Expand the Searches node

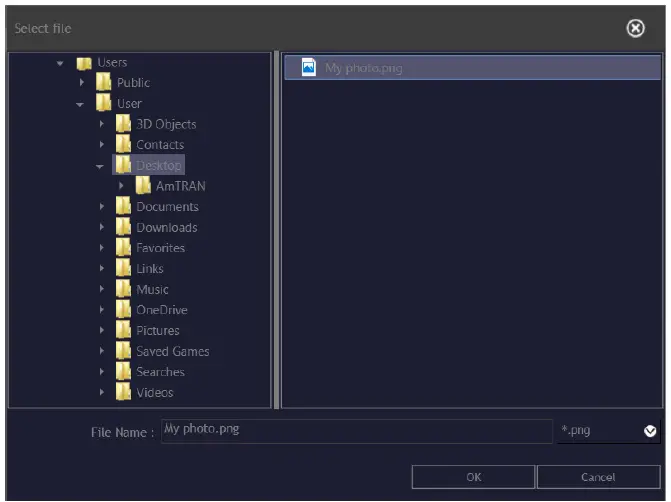(101, 371)
